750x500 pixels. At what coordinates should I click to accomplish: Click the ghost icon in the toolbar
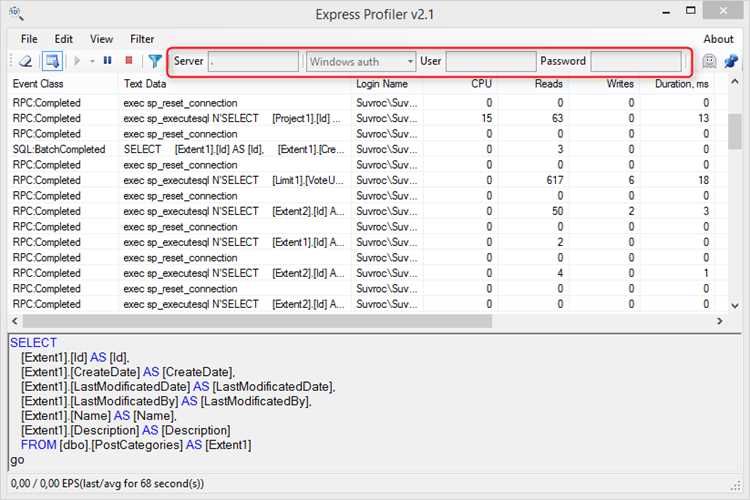coord(709,61)
